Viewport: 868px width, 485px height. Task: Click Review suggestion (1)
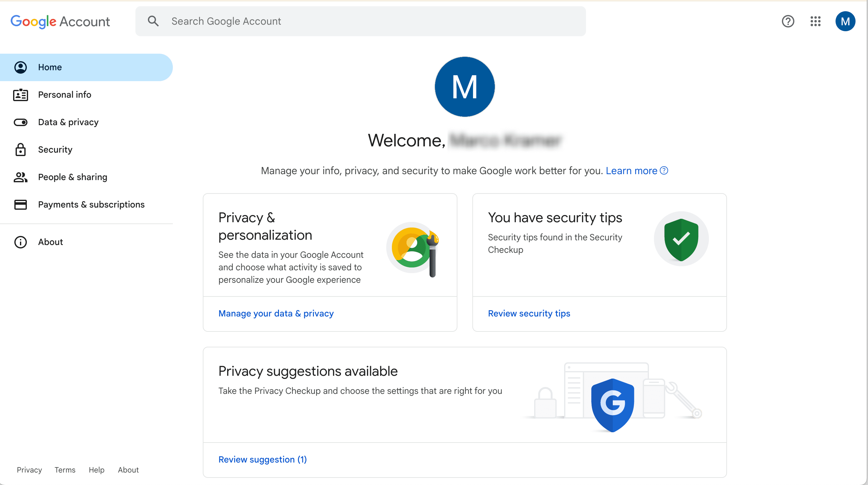click(262, 459)
